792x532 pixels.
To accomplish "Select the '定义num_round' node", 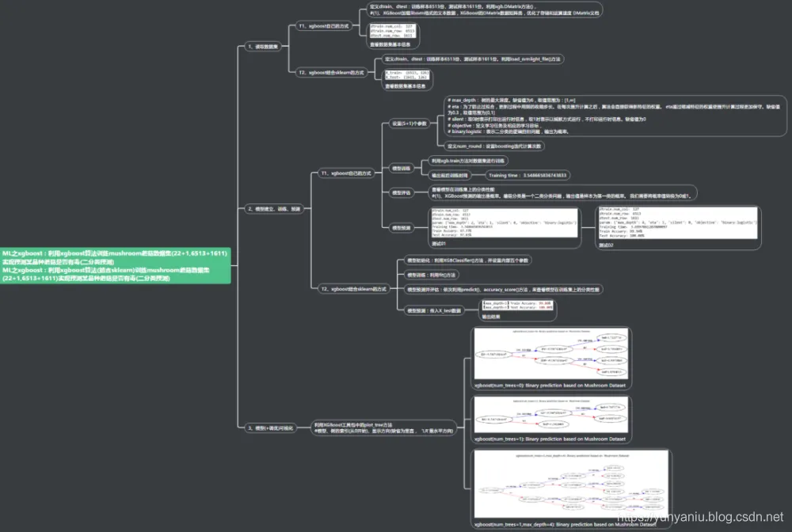I will click(494, 146).
